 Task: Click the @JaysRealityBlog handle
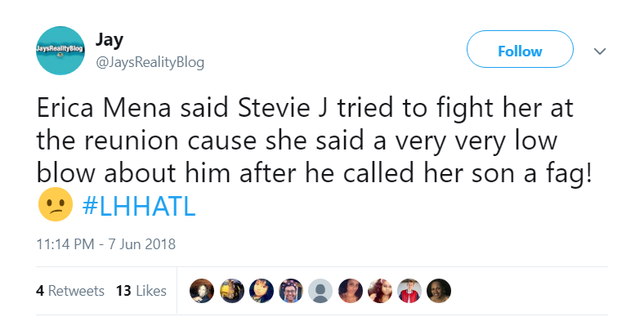tap(150, 62)
